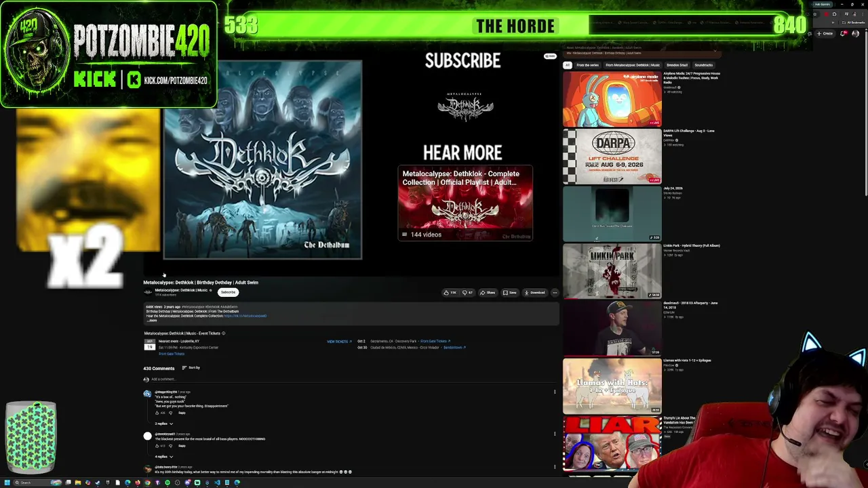
Task: Open Spotify from the taskbar
Action: coord(167,483)
